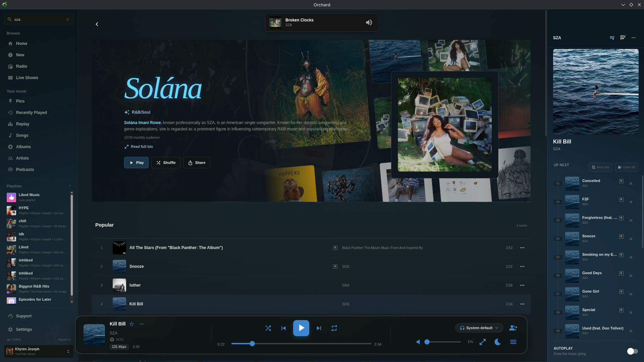Open more options beside Kill Bill title
The image size is (644, 362).
tap(142, 324)
